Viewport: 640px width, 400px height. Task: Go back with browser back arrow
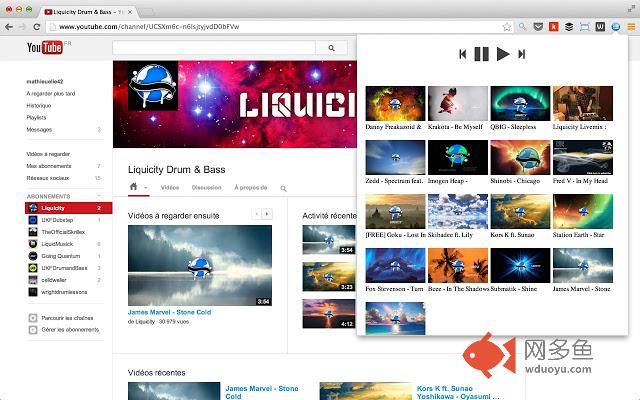9,27
